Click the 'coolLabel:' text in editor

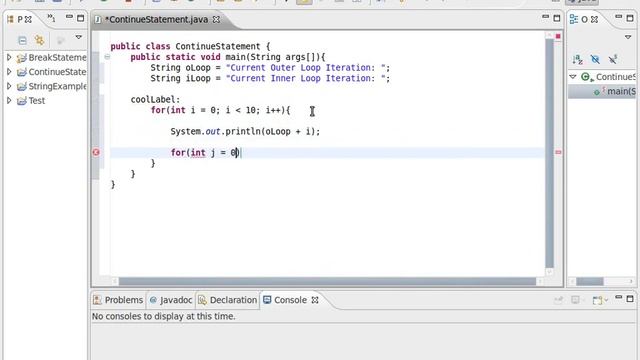[x=155, y=100]
